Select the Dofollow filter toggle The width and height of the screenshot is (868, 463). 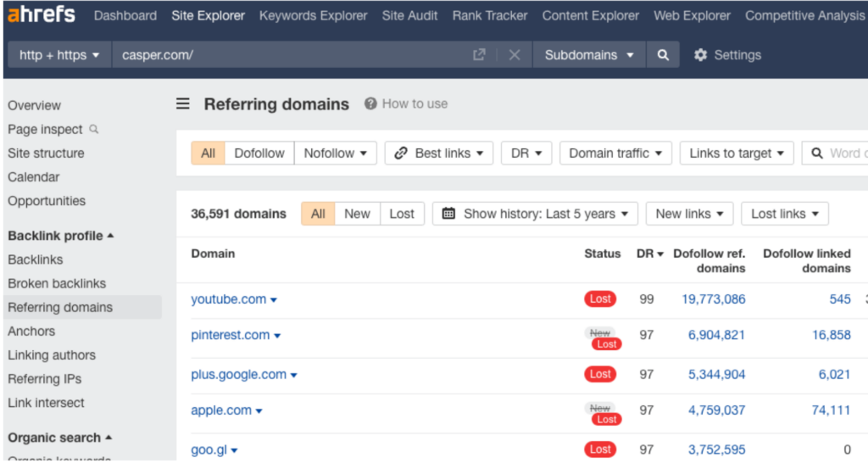[259, 153]
